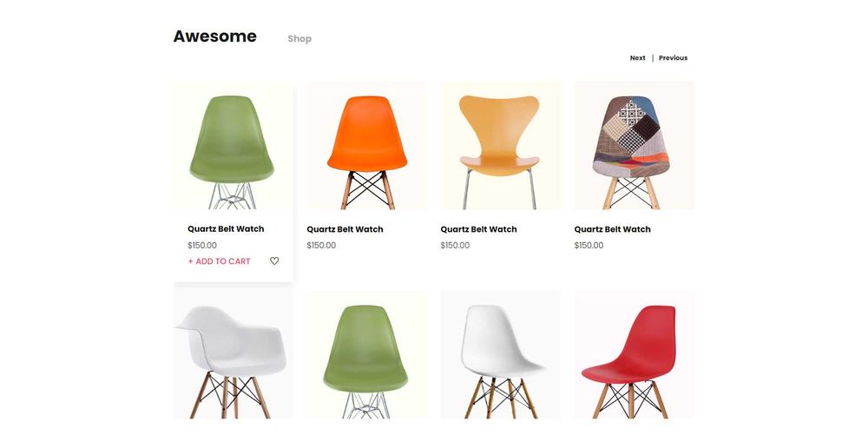Open second-row green chair image
The width and height of the screenshot is (868, 435).
point(367,355)
